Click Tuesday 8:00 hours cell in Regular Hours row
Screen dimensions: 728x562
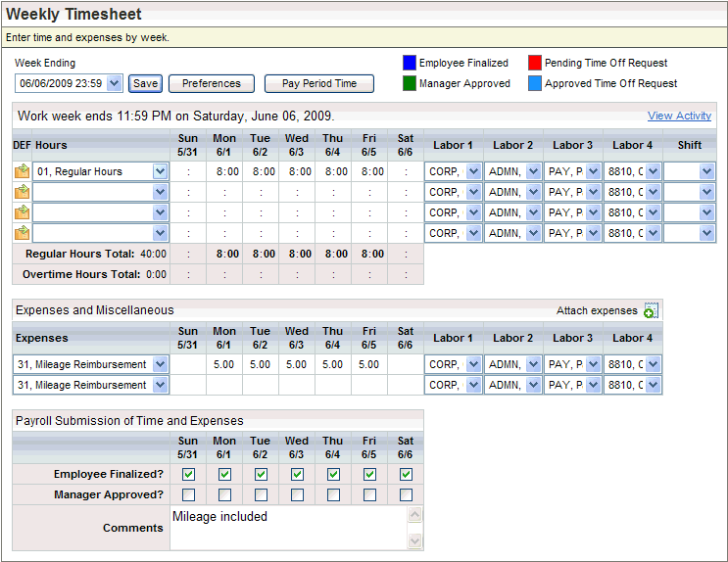click(x=261, y=171)
